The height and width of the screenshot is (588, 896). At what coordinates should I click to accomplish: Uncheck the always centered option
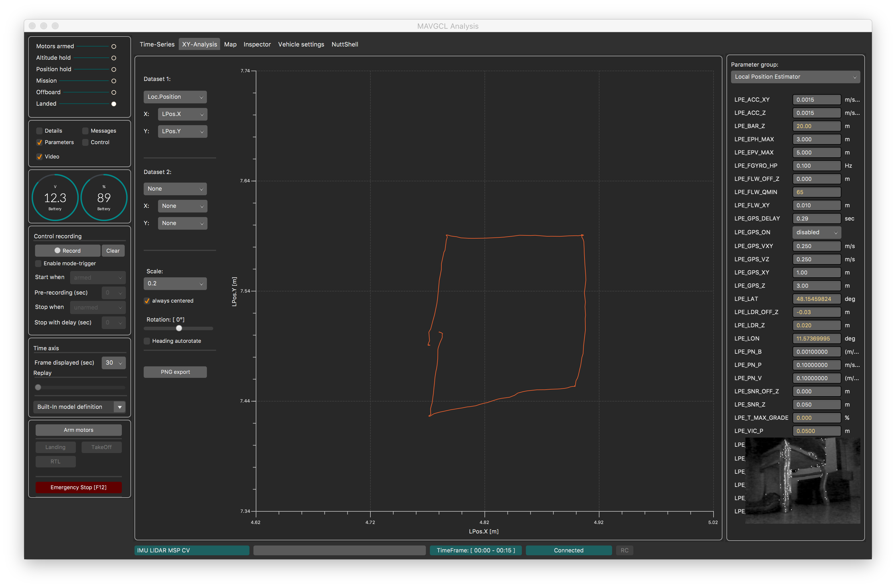point(147,301)
